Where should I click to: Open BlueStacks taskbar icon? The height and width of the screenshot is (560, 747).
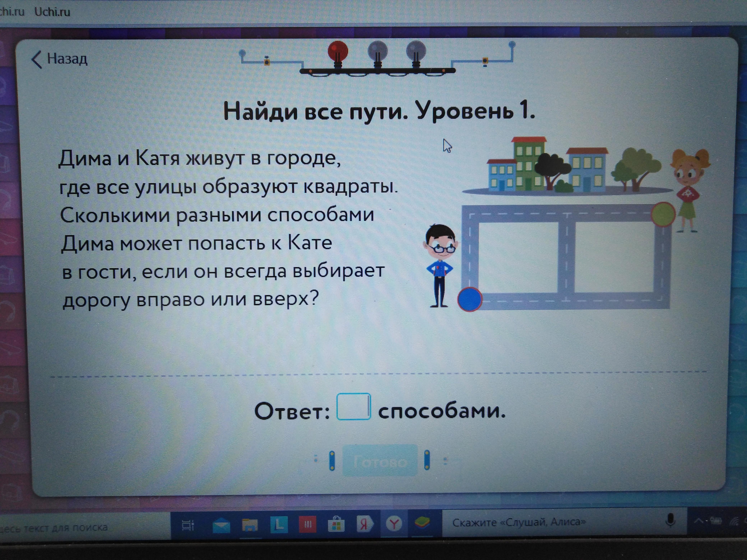[422, 523]
